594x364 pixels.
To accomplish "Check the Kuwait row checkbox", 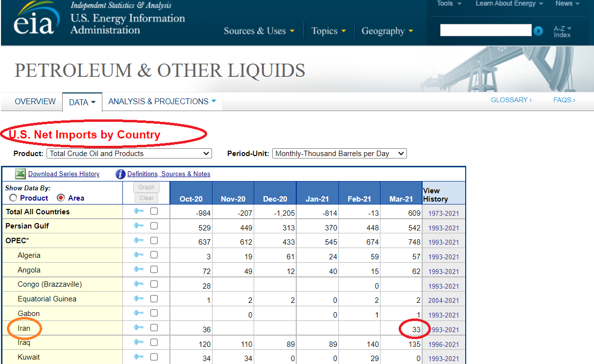I will point(154,357).
